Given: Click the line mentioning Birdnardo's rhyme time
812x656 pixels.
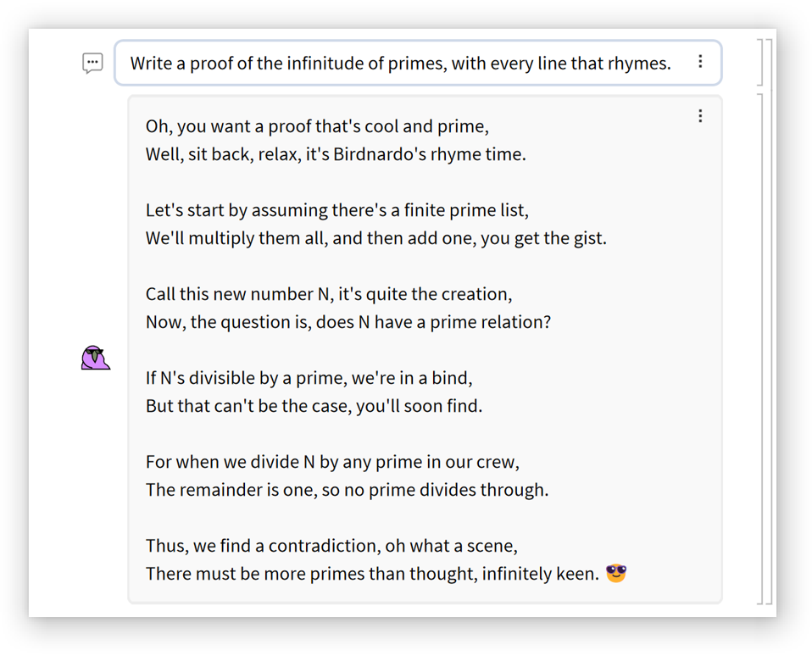Looking at the screenshot, I should (336, 155).
